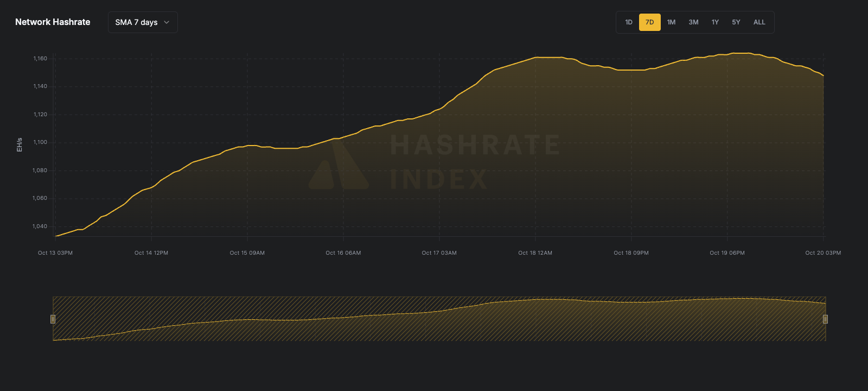Viewport: 868px width, 391px height.
Task: Choose the 5Y time range
Action: point(736,22)
